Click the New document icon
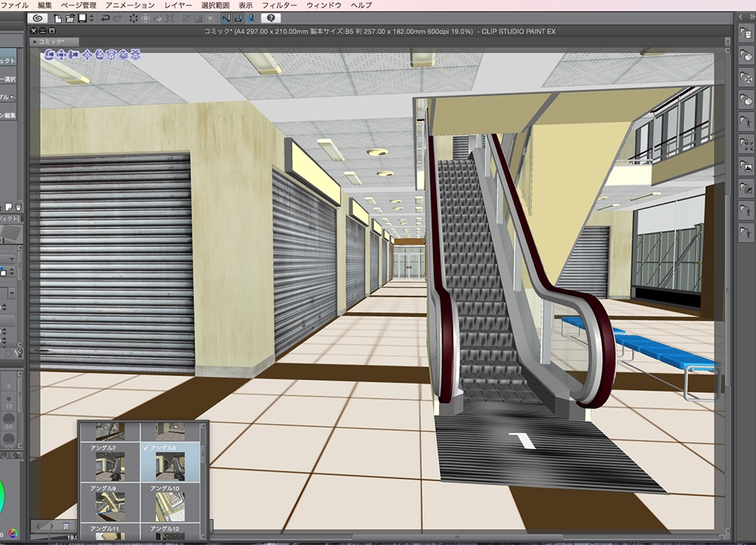This screenshot has height=545, width=756. coord(58,17)
